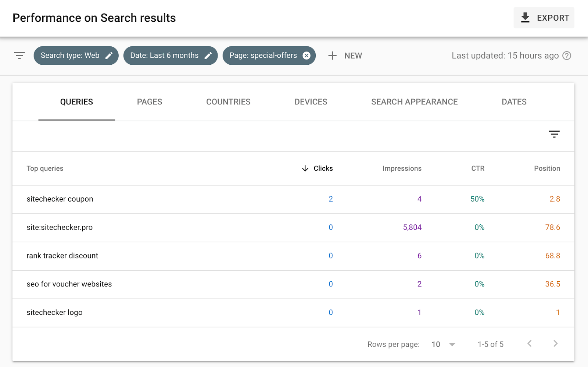The height and width of the screenshot is (367, 588).
Task: Select the Dates tab
Action: coord(514,102)
